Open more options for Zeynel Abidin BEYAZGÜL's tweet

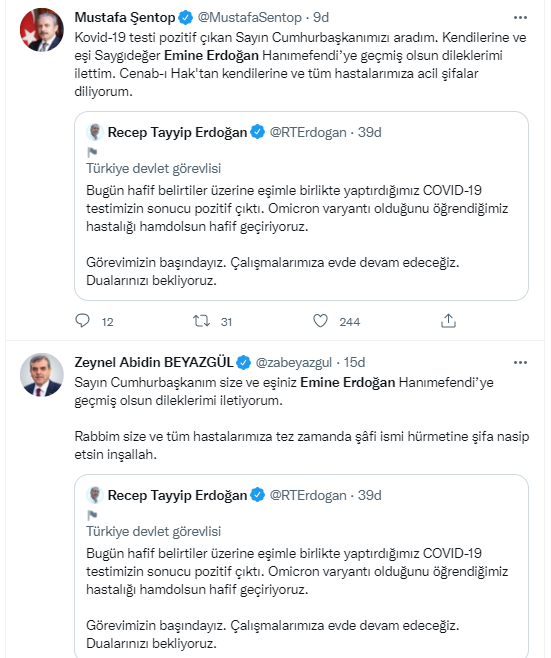click(520, 363)
